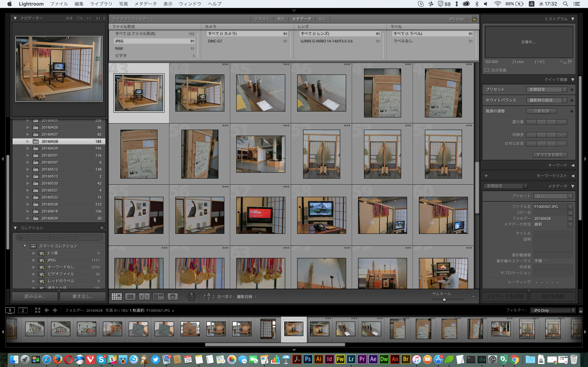Click the 読み込み import button
The image size is (588, 367).
pos(35,296)
